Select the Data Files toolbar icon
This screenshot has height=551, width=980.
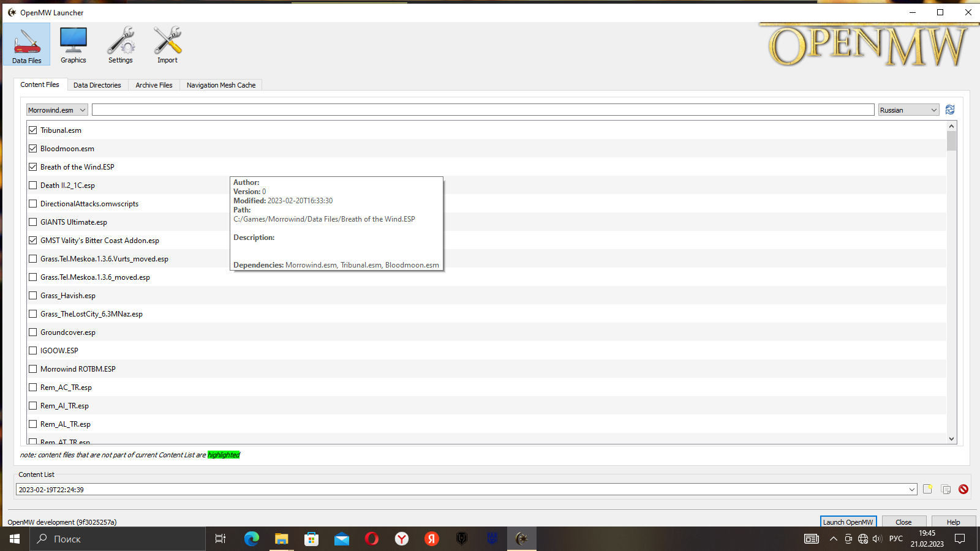[26, 44]
